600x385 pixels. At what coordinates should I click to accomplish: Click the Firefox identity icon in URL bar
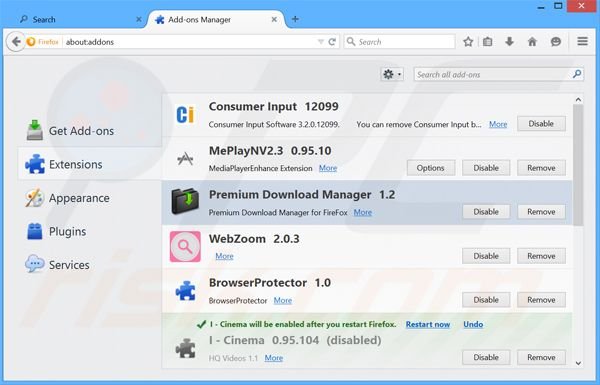[x=31, y=42]
